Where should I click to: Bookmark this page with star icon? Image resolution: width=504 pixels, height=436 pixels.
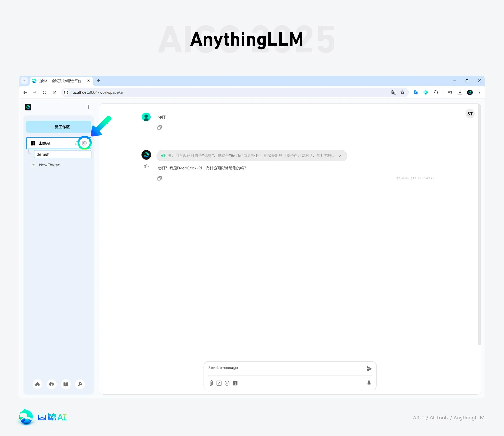[403, 92]
